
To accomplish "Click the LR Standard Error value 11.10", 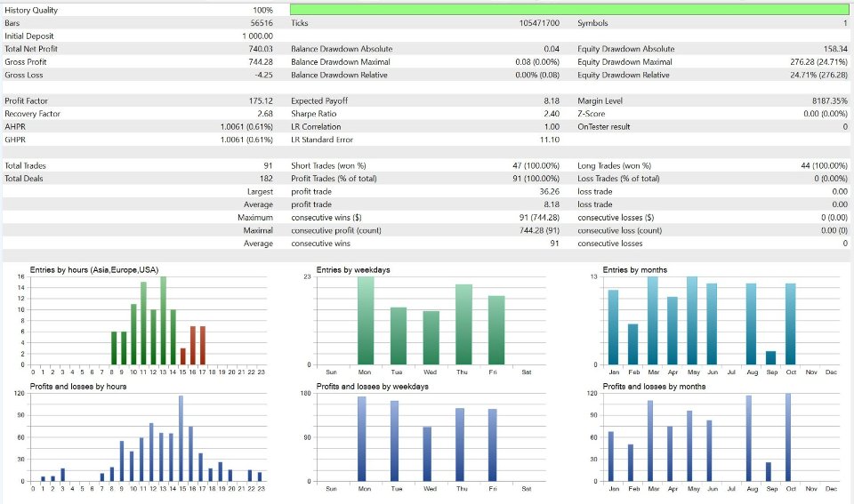I will (550, 140).
